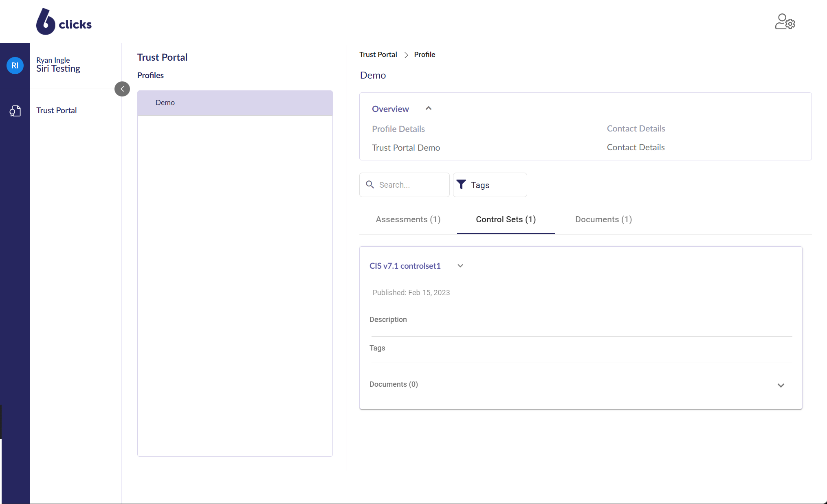
Task: Click the Ryan Ingle user name
Action: coord(53,60)
